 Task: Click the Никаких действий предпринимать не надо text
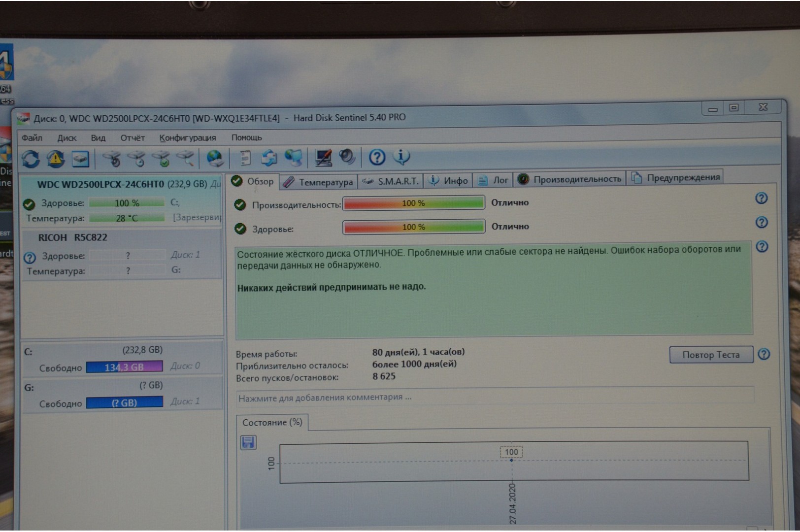pos(332,287)
